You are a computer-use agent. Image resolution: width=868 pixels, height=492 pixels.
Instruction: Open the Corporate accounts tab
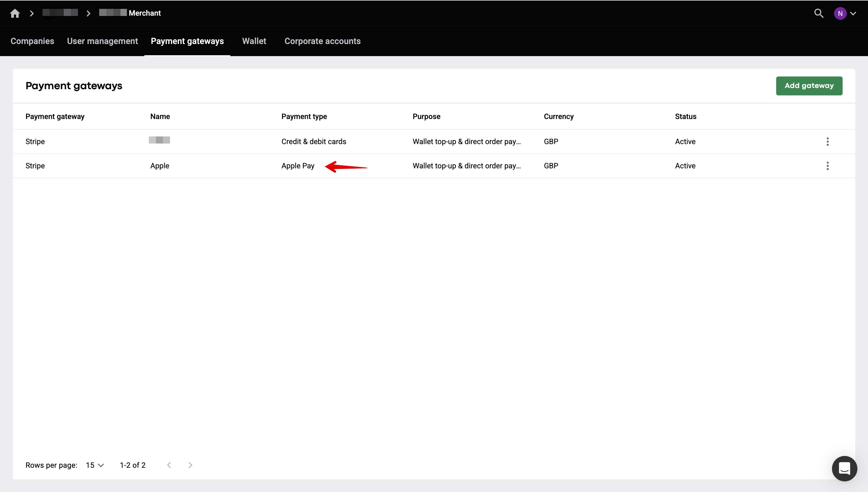(322, 41)
